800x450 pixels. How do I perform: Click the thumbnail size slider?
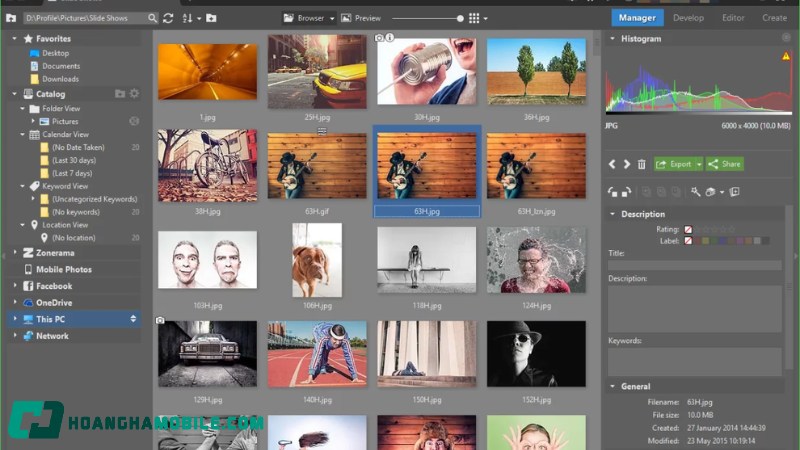tap(460, 18)
